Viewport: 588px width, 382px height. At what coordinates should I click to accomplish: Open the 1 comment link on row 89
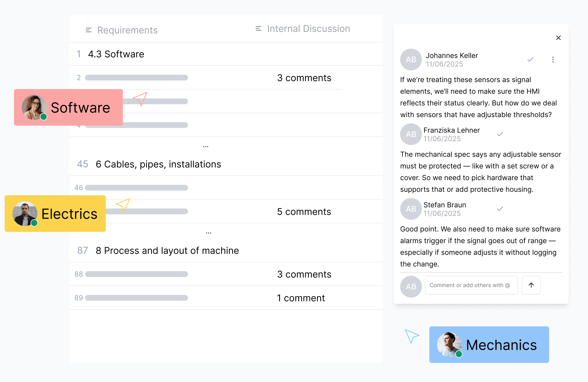tap(301, 298)
